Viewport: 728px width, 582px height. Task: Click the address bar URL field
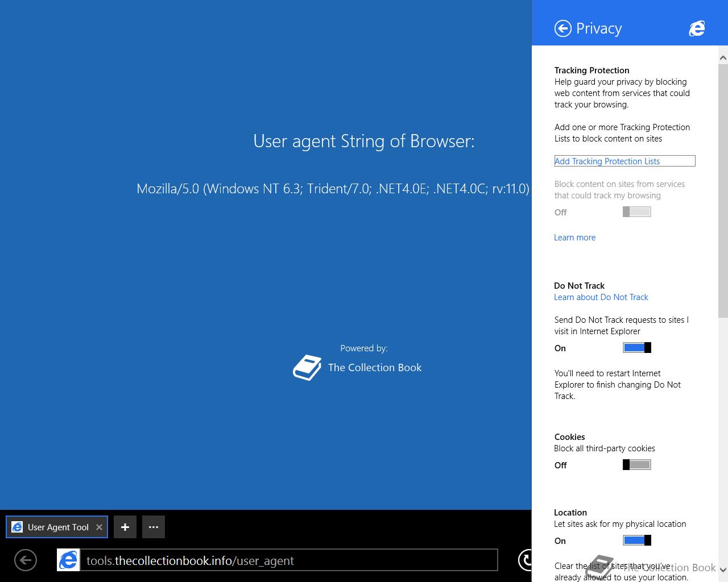[x=289, y=560]
